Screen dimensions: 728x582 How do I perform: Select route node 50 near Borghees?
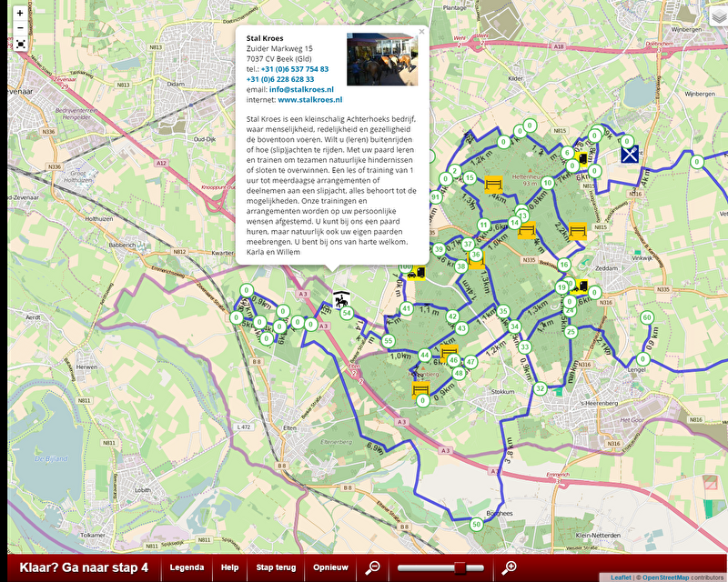coord(476,524)
